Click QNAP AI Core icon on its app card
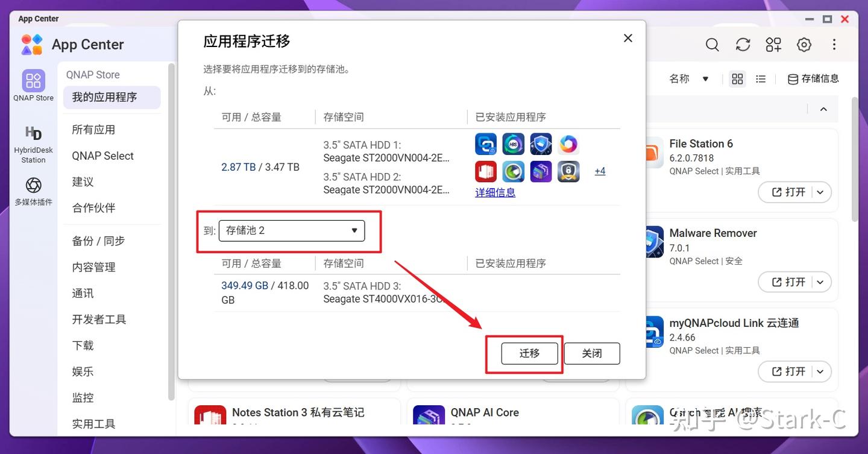The height and width of the screenshot is (454, 868). 429,416
